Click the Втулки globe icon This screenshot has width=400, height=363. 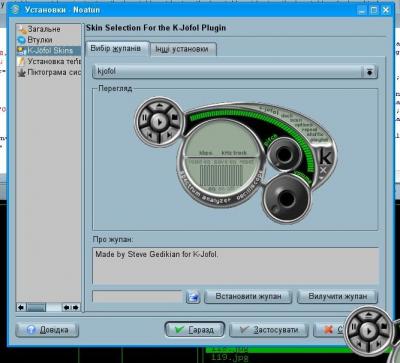pyautogui.click(x=22, y=40)
